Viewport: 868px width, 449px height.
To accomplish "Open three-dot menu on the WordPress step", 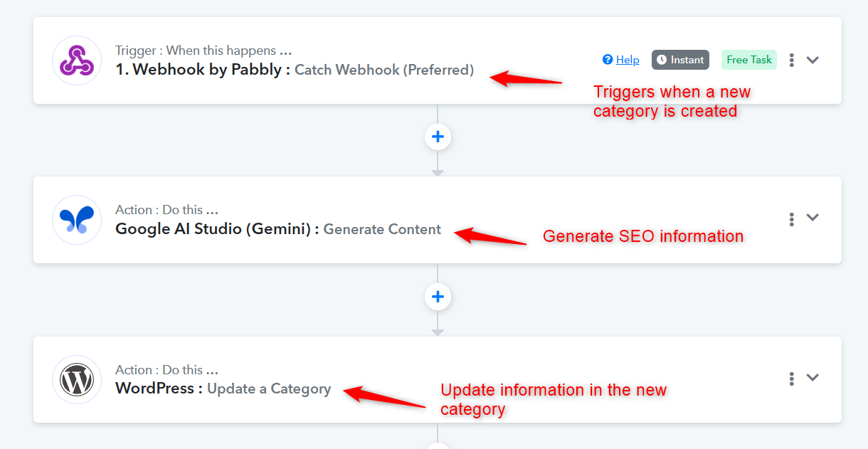I will 792,379.
